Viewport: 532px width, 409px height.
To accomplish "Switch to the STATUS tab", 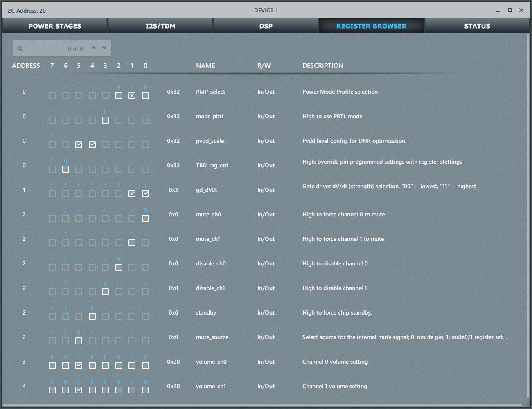I will pyautogui.click(x=477, y=26).
